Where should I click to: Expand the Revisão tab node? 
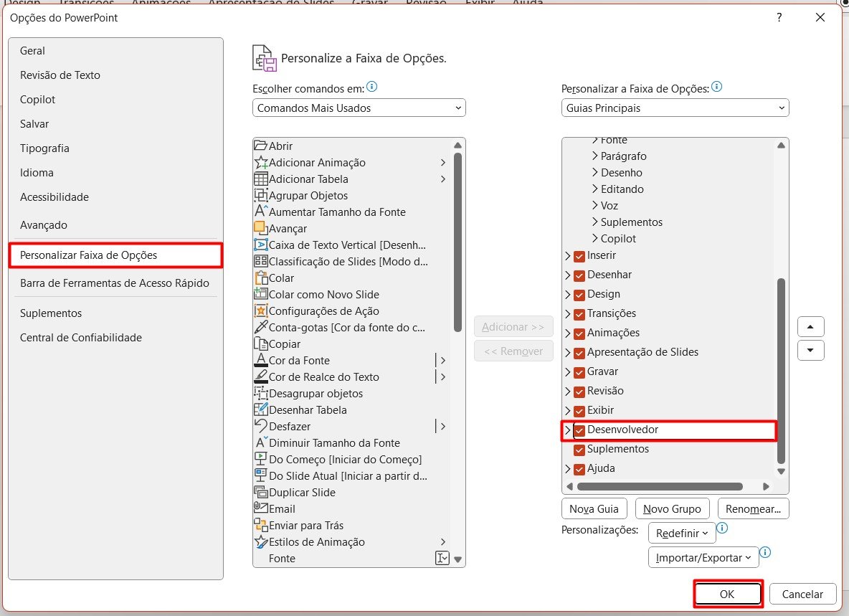567,392
